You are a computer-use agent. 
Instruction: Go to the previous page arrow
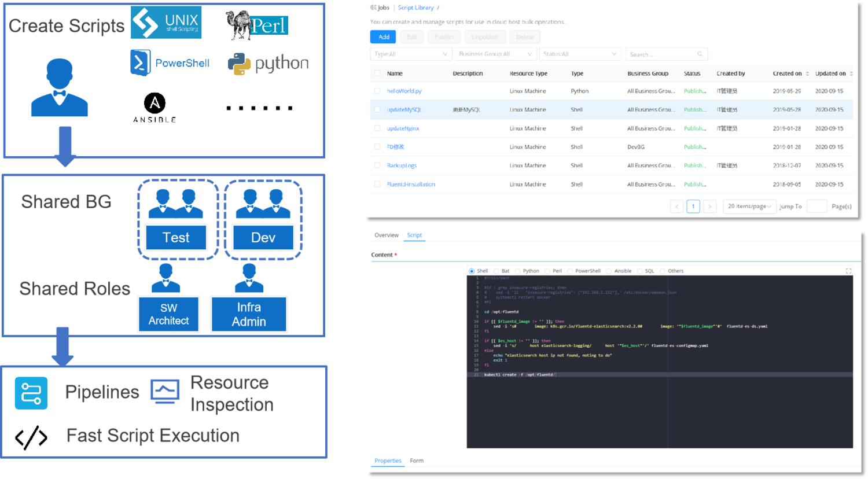[676, 207]
